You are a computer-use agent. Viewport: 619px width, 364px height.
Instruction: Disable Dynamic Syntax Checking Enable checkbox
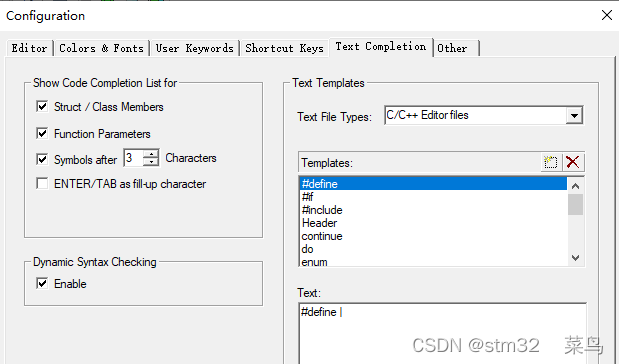point(42,283)
